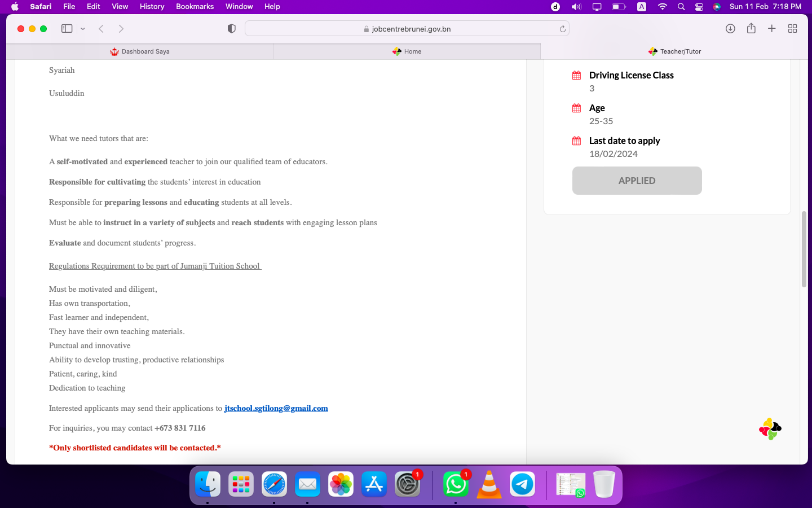
Task: Click the page vertical scrollbar thumb
Action: point(804,249)
